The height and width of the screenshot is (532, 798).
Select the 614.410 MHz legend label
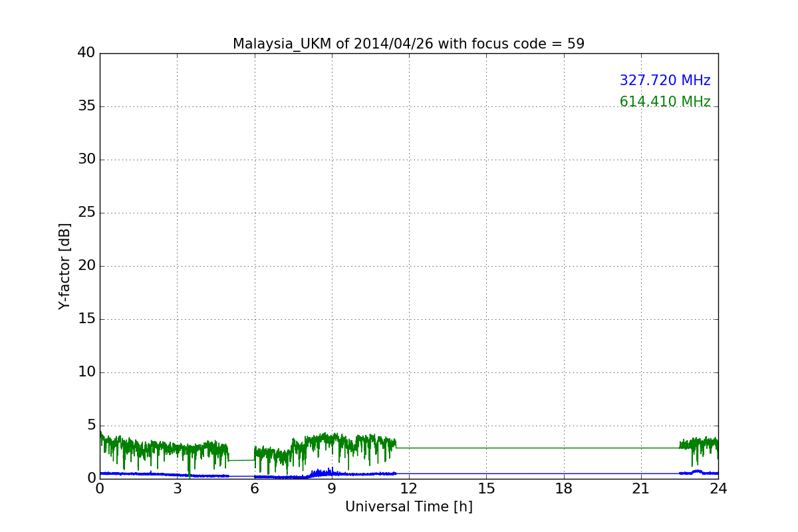[665, 102]
